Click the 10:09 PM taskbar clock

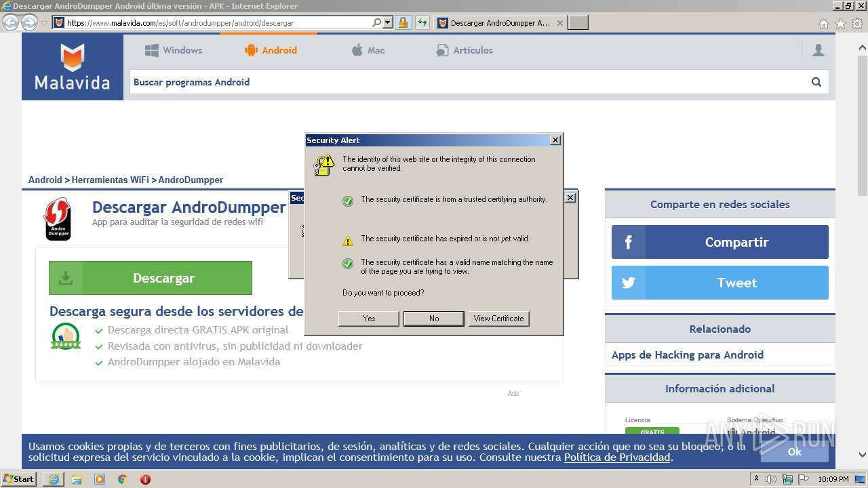(x=833, y=479)
